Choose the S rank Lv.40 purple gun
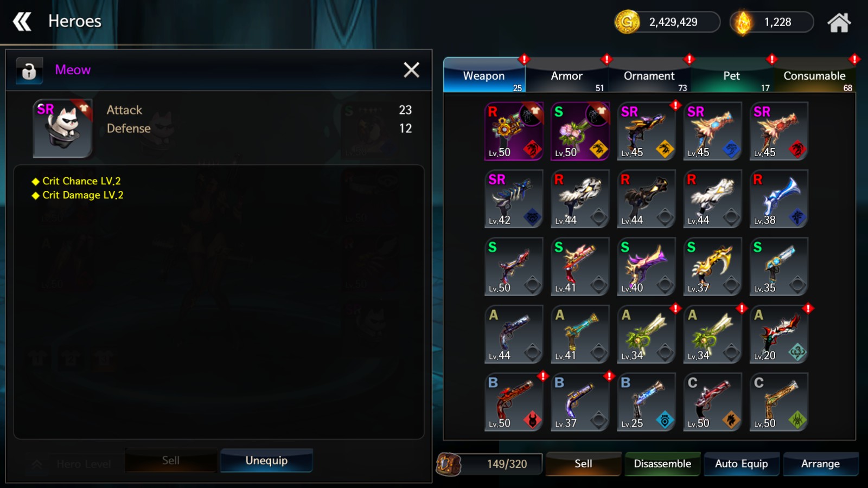The height and width of the screenshot is (488, 868). [646, 267]
